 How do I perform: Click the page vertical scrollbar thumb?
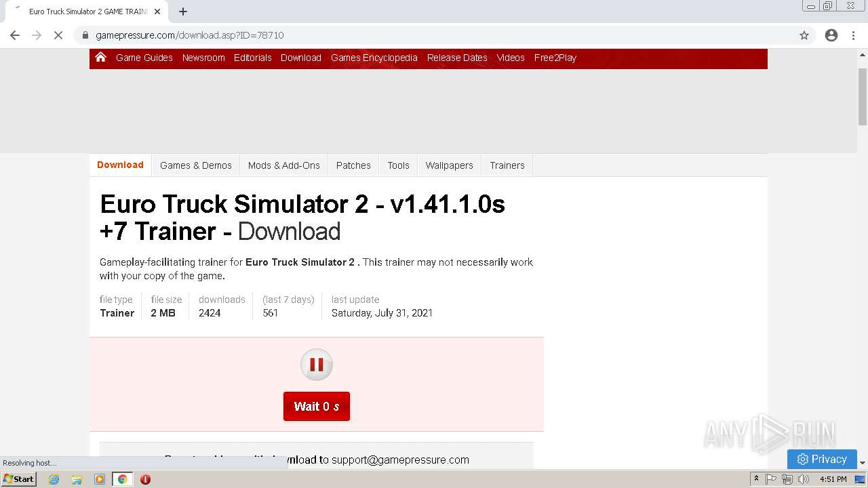[863, 96]
